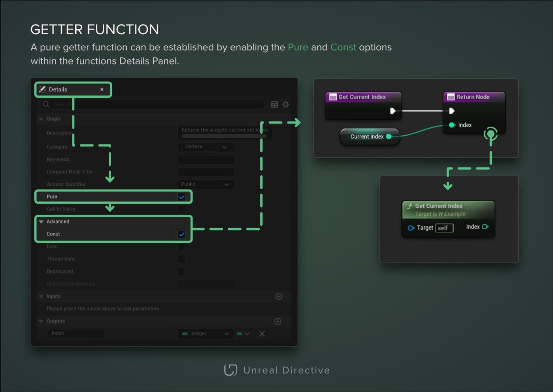Open the view options grid icon beside search
This screenshot has height=392, width=553.
click(274, 104)
